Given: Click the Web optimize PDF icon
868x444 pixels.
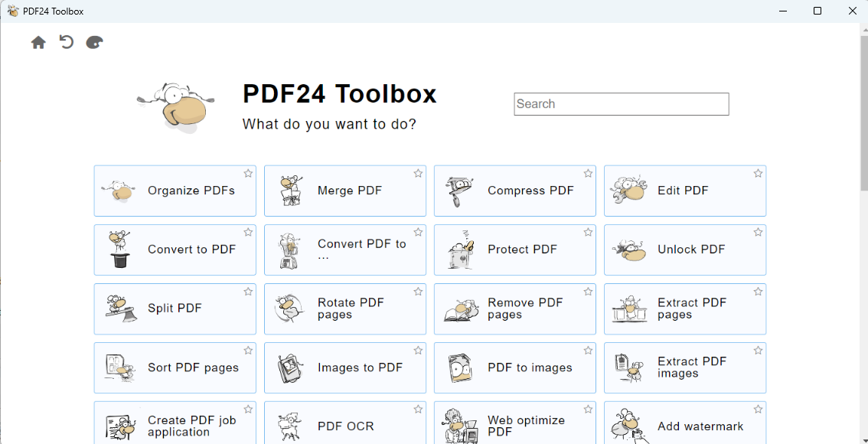Looking at the screenshot, I should (x=459, y=426).
